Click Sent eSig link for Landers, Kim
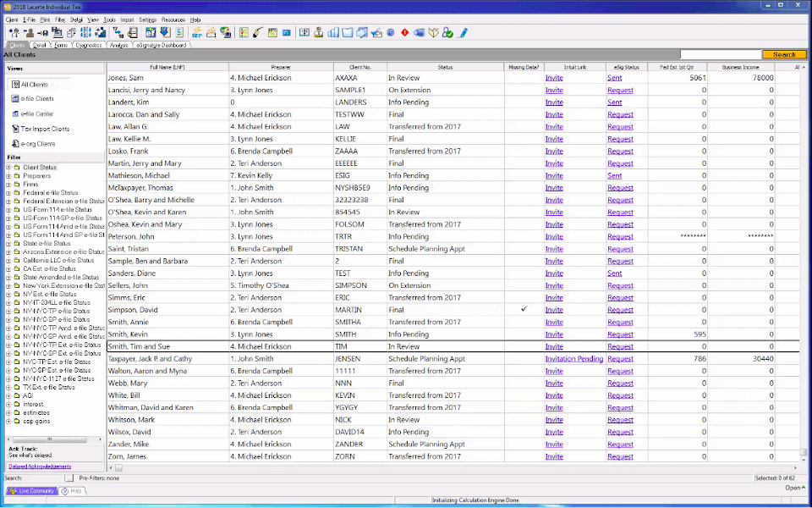This screenshot has height=508, width=812. [x=615, y=102]
